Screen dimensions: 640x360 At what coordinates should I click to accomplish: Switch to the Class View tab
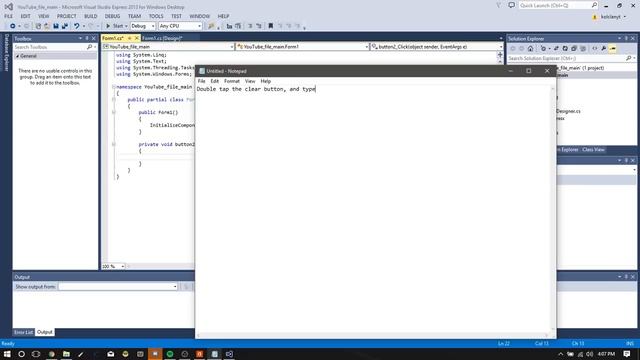click(593, 150)
